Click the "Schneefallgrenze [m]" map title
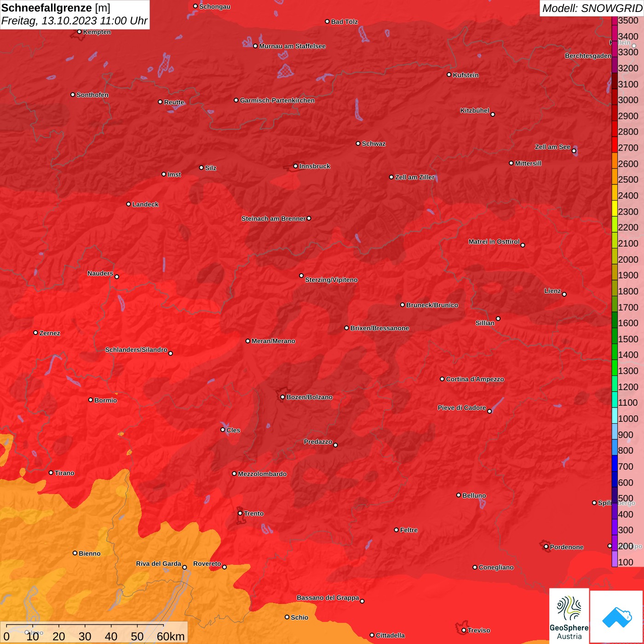Viewport: 644px width, 644px height. click(56, 8)
